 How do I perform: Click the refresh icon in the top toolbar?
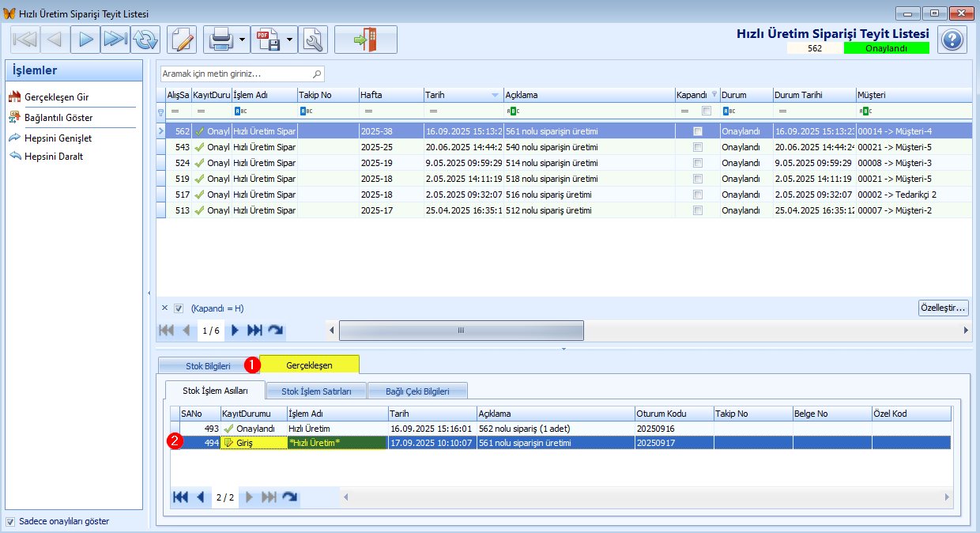145,39
